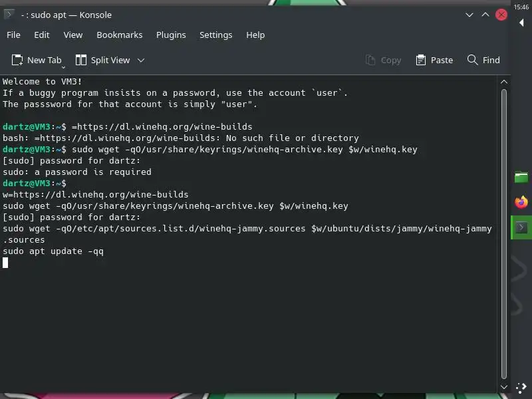Click the vertical scrollbar handle
This screenshot has height=399, width=532.
tap(504, 234)
